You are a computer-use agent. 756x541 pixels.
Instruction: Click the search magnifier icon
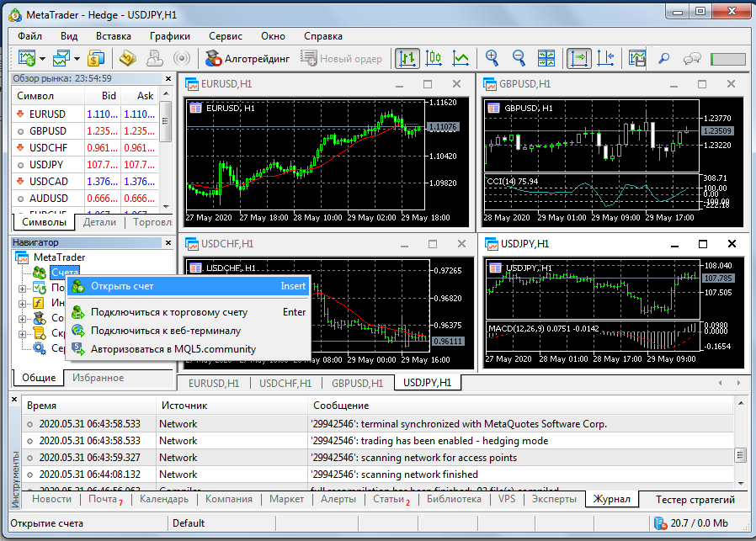(x=664, y=58)
